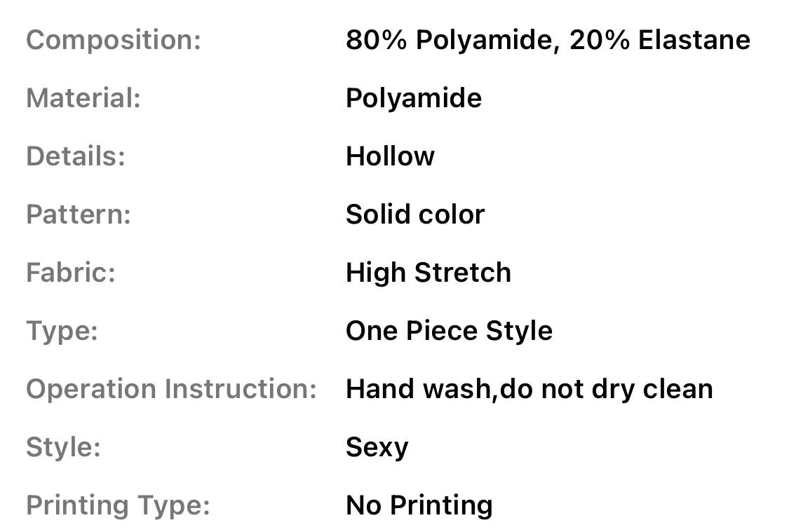Click the Hand wash text
Viewport: 789px width, 532px height.
[419, 389]
